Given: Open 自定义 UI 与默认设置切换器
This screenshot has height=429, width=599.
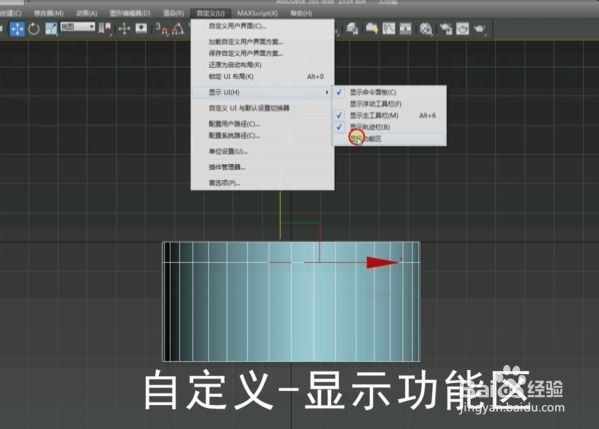Looking at the screenshot, I should (262, 108).
